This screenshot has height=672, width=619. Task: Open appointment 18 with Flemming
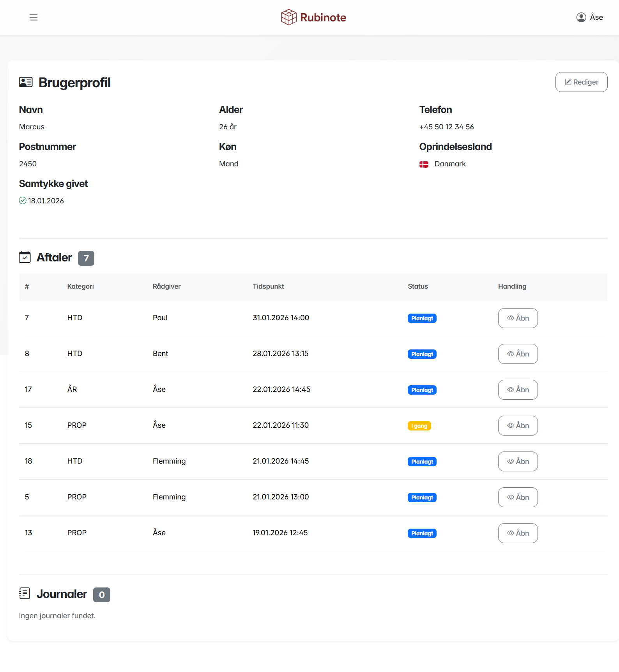(518, 461)
